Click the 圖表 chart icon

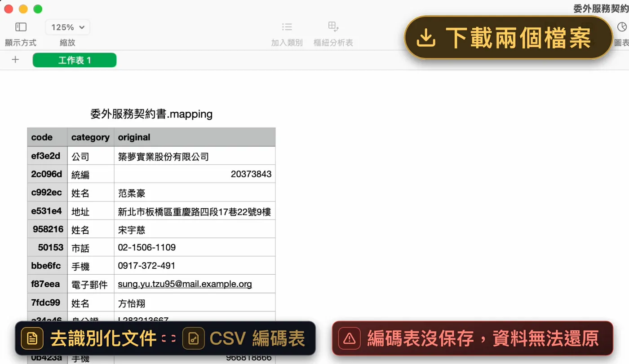click(622, 27)
